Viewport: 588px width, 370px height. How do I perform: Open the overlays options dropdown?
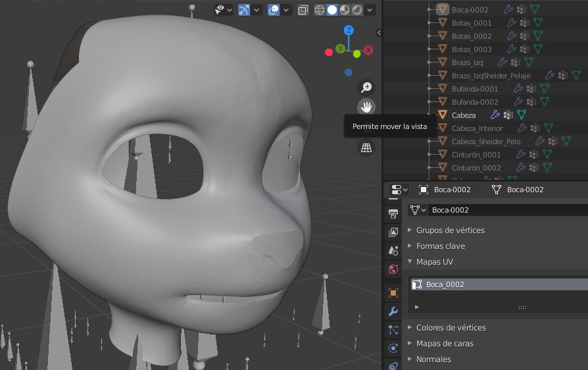(x=286, y=10)
